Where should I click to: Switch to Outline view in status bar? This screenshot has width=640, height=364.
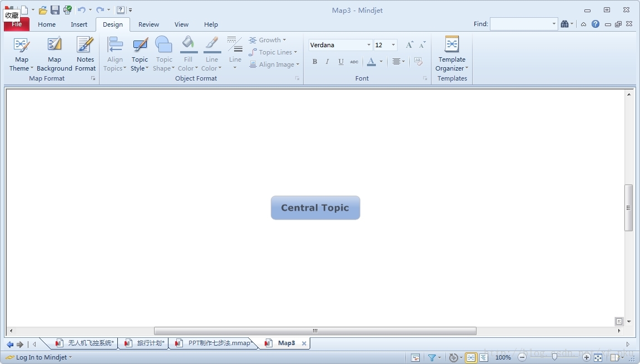pyautogui.click(x=484, y=358)
